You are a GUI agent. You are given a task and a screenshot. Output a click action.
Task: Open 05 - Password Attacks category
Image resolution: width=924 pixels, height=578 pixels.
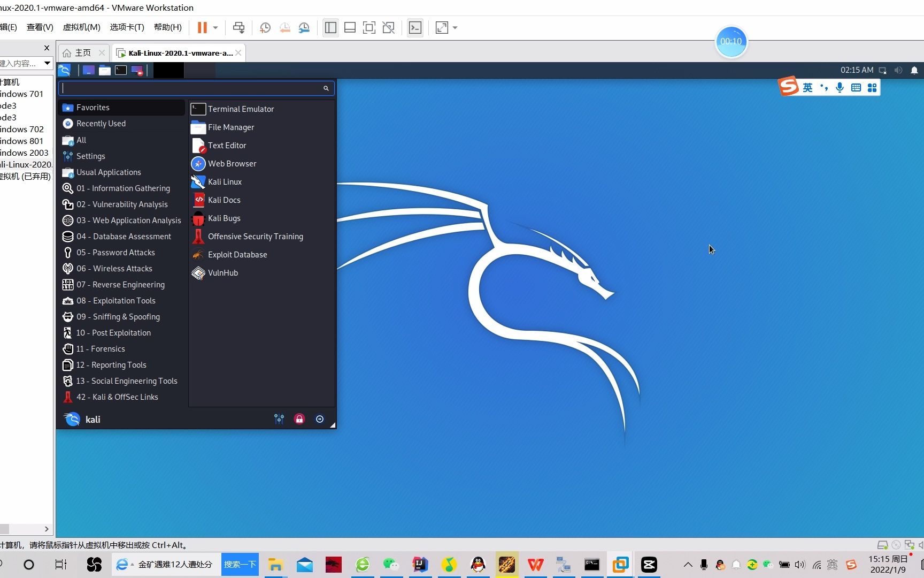tap(121, 253)
